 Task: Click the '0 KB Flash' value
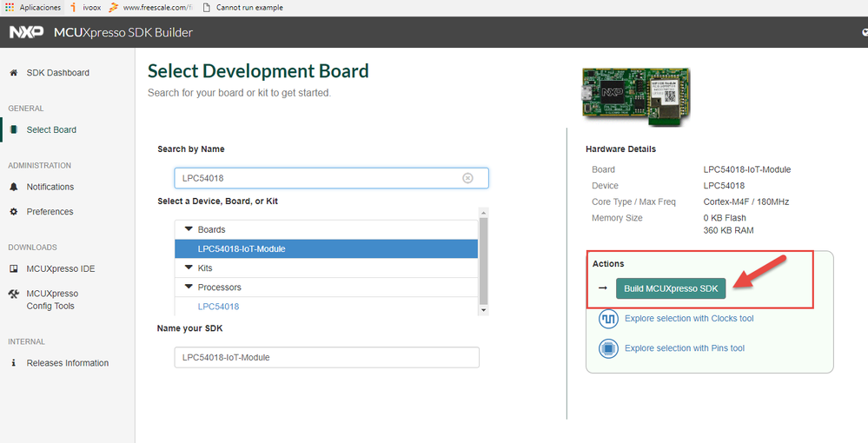click(x=725, y=218)
